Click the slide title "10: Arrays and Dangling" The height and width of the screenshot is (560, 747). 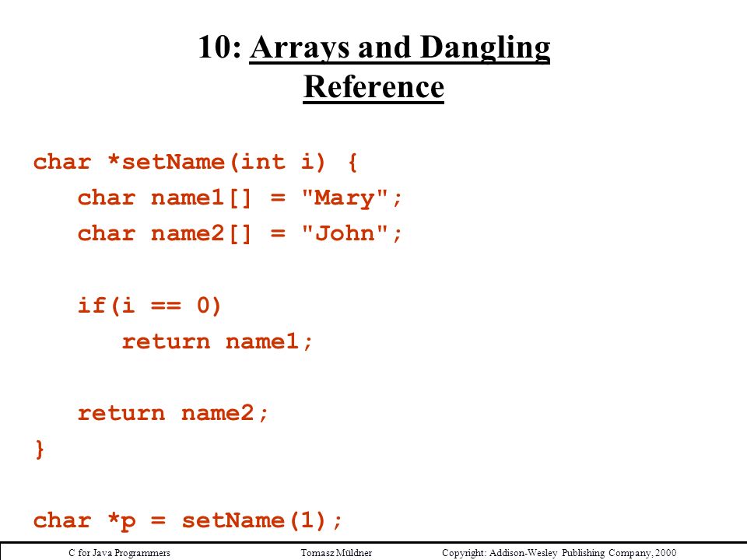click(374, 48)
